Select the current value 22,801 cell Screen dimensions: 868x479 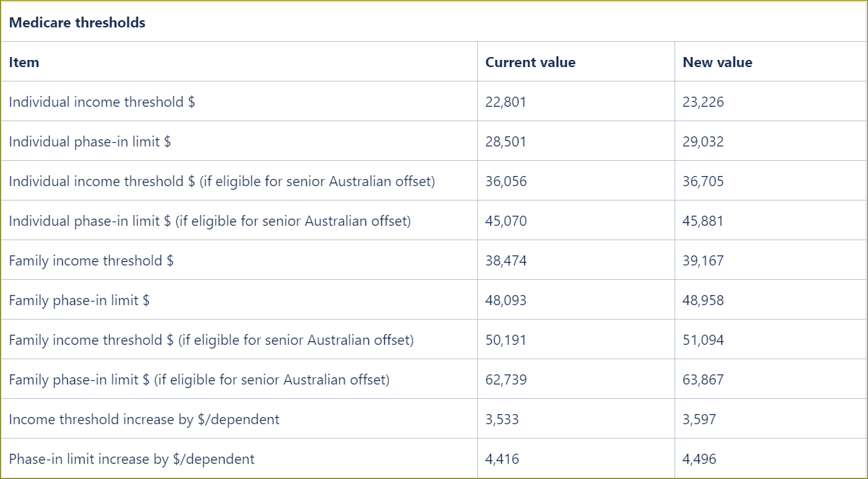[505, 102]
